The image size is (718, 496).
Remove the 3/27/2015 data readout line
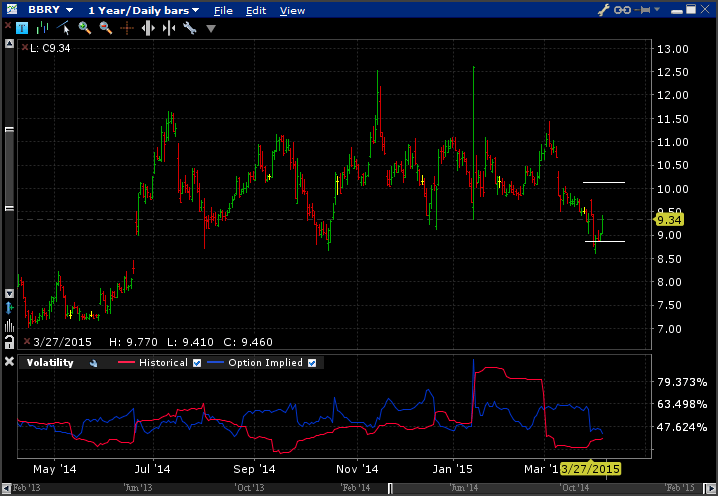[x=27, y=341]
